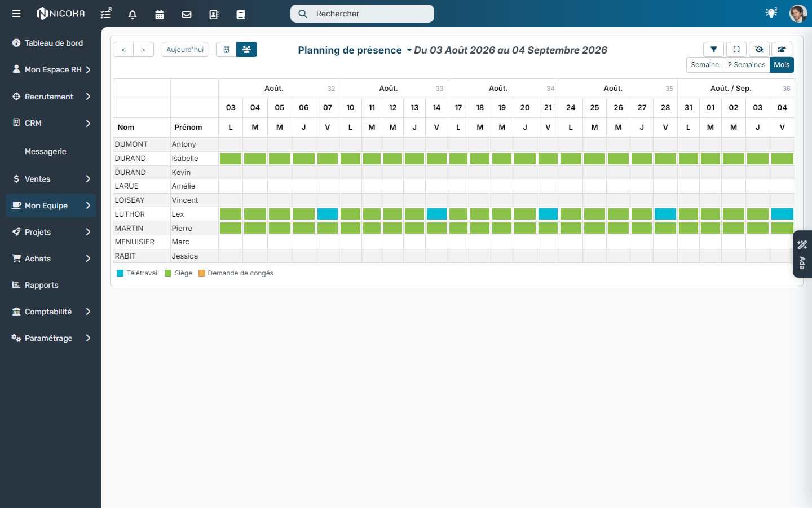This screenshot has width=812, height=508.
Task: Toggle hidden items with eye-slash icon
Action: point(759,50)
